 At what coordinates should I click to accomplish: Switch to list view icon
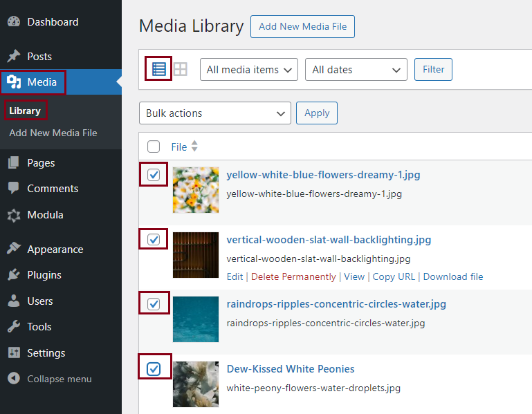click(159, 69)
